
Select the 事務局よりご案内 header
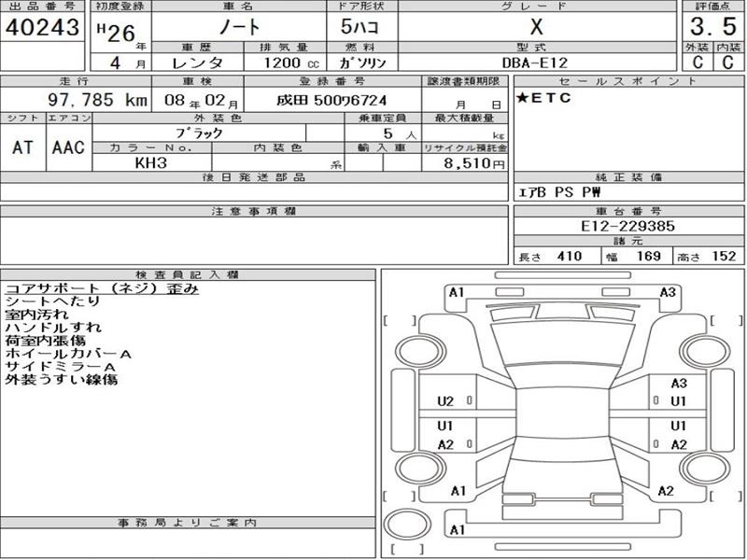click(x=188, y=523)
